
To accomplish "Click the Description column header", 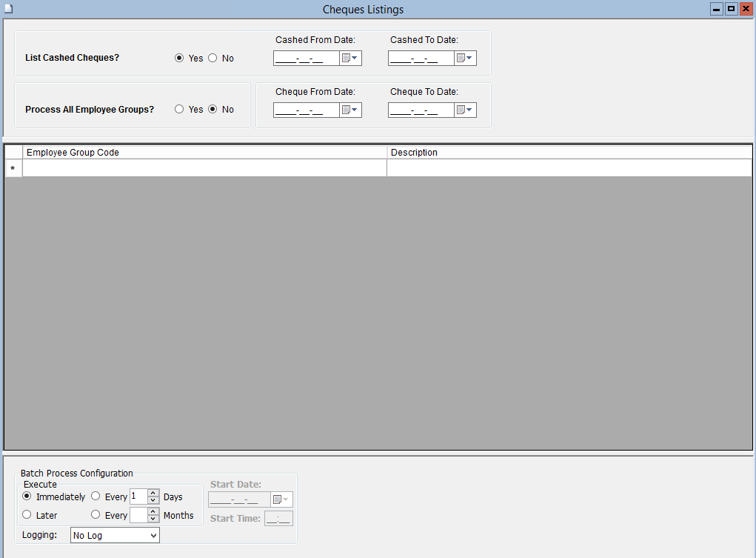I will (x=569, y=153).
